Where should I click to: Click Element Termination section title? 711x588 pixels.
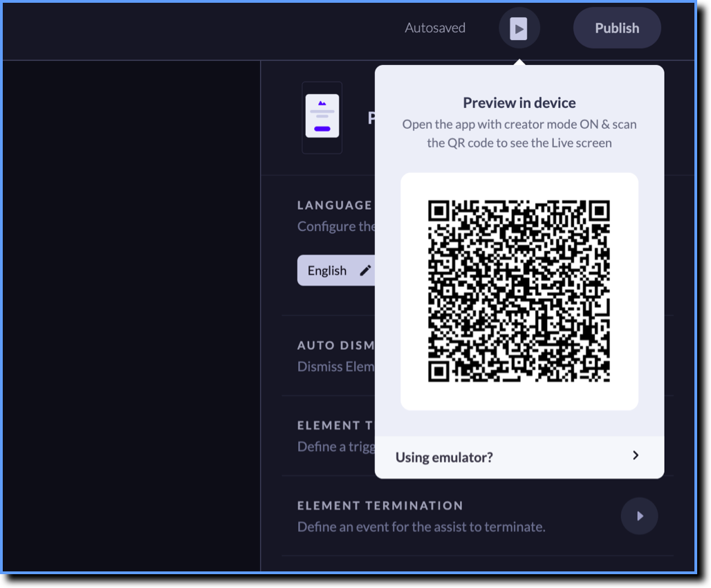coord(380,506)
